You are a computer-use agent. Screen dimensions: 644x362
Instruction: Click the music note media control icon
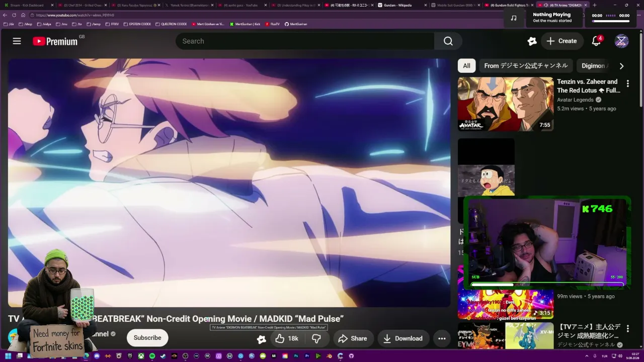[x=513, y=18]
